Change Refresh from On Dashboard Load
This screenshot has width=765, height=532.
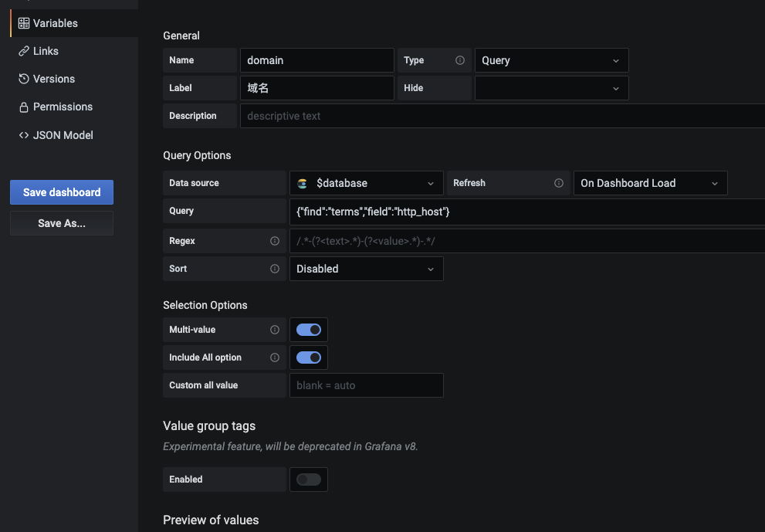(650, 183)
